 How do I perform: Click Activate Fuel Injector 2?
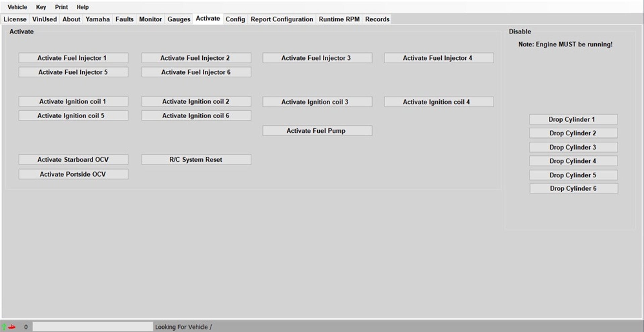[196, 58]
